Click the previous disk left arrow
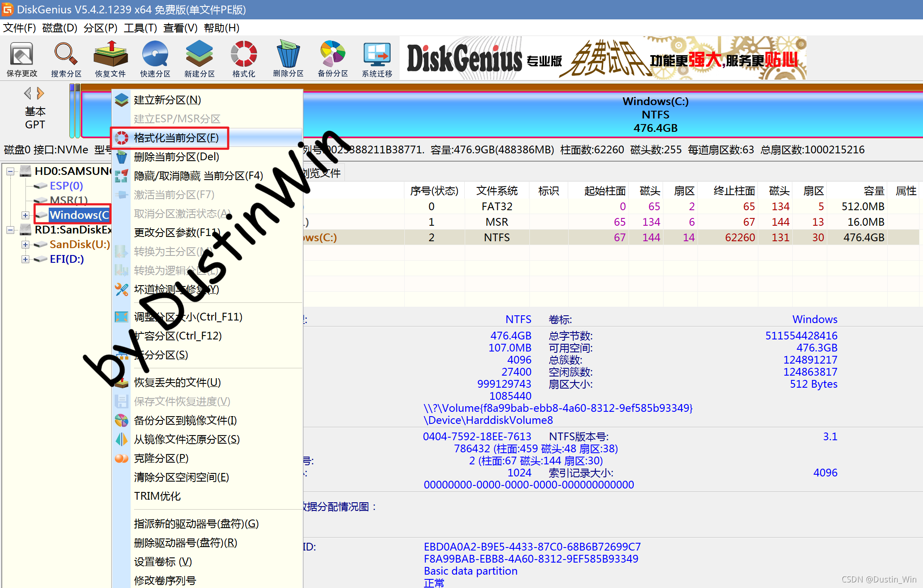This screenshot has height=588, width=923. (28, 93)
